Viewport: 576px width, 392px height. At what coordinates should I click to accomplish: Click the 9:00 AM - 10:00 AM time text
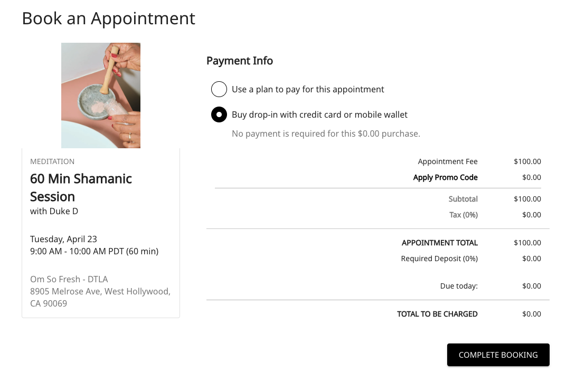point(94,251)
